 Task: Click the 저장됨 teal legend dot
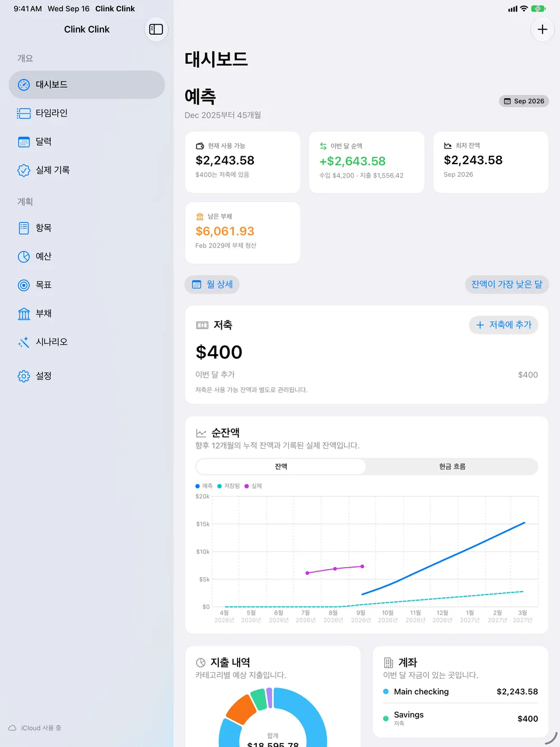pos(220,486)
